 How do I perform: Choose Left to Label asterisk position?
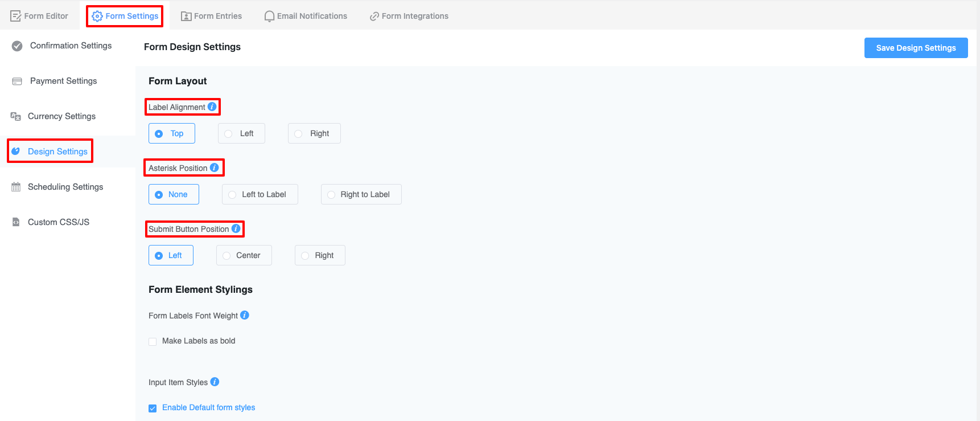[260, 194]
